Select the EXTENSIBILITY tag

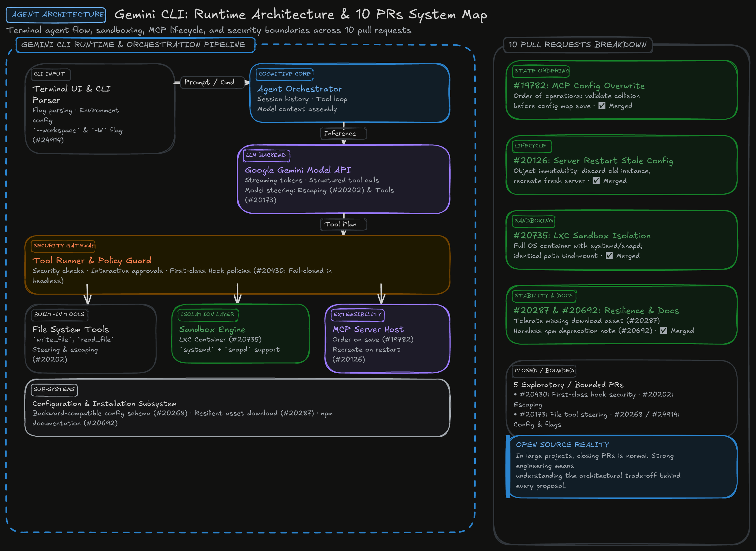pos(358,315)
